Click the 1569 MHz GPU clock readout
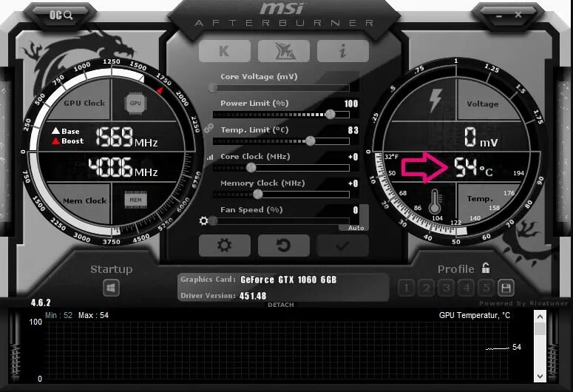The image size is (573, 392). (x=127, y=137)
